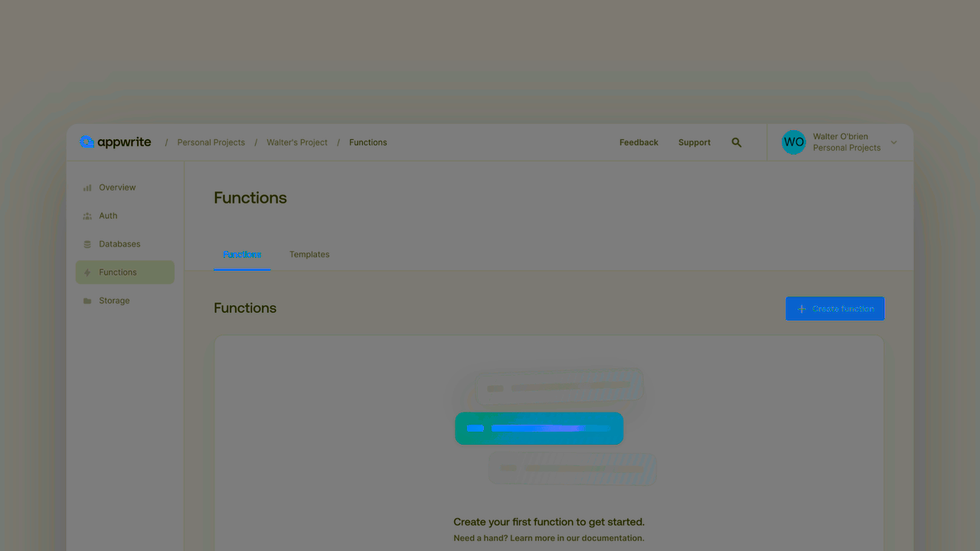This screenshot has width=980, height=551.
Task: Click the Create function button
Action: (x=835, y=308)
